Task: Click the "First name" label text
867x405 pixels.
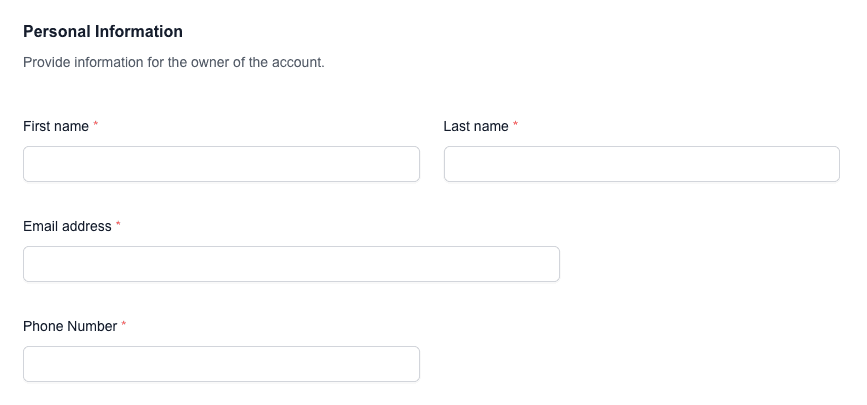Action: pyautogui.click(x=56, y=126)
